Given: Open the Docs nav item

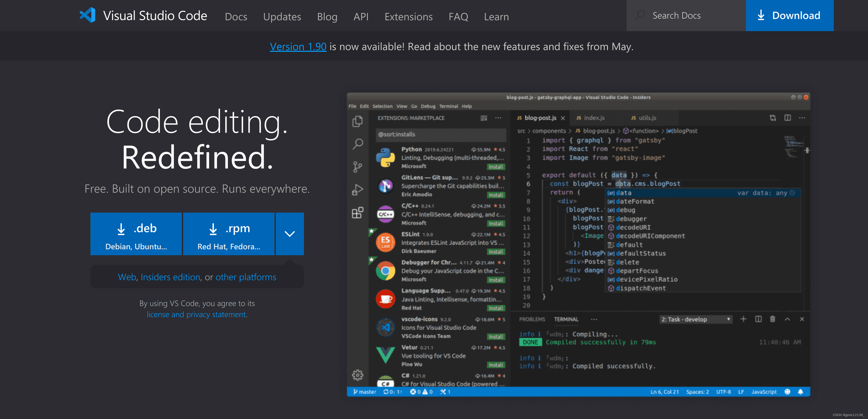Looking at the screenshot, I should point(236,16).
